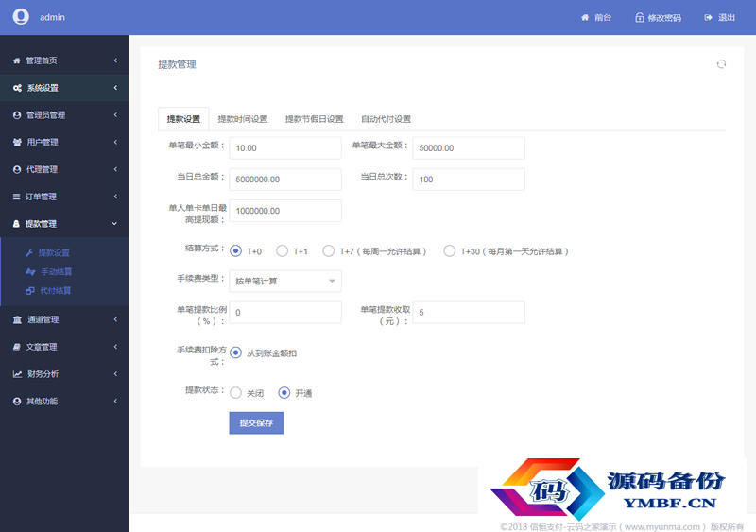756x532 pixels.
Task: Expand the 管理员管理 menu chevron
Action: pyautogui.click(x=115, y=115)
